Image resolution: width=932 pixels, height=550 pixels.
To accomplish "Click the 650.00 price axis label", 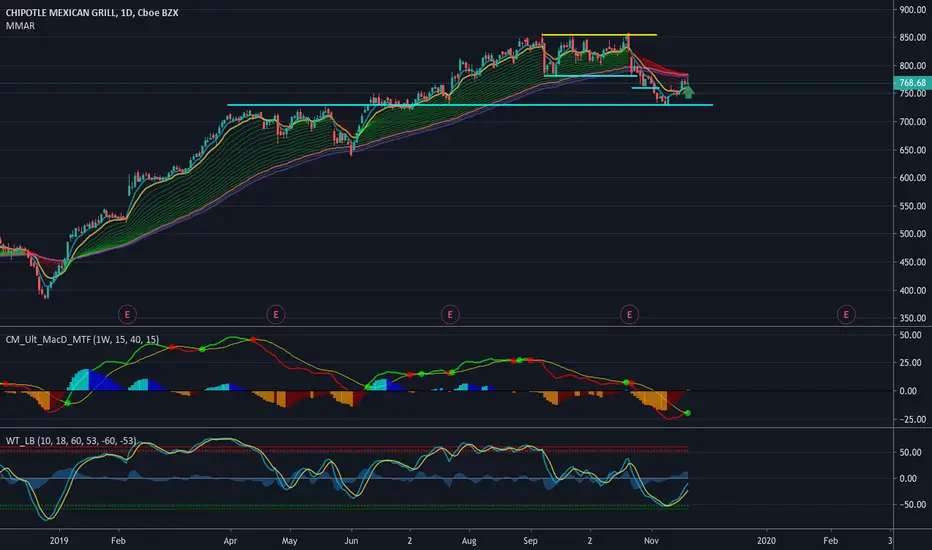I will [912, 150].
